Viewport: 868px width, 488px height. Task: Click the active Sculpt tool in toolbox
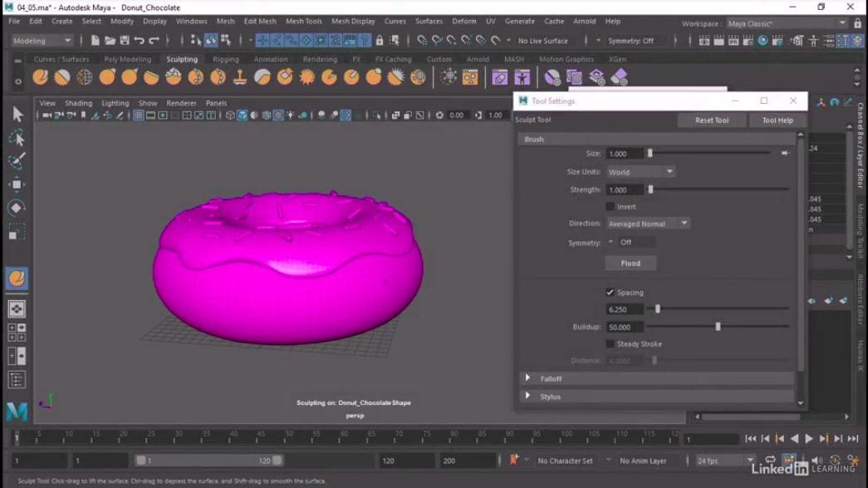pyautogui.click(x=17, y=278)
